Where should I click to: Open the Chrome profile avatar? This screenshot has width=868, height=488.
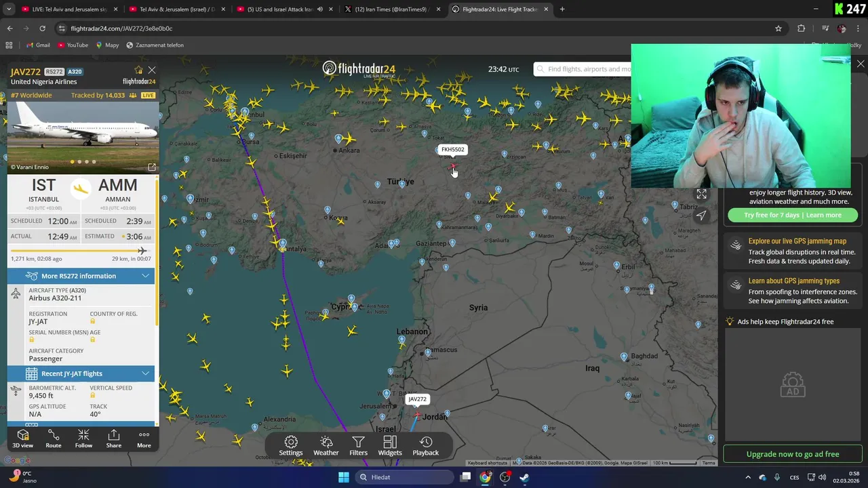pyautogui.click(x=842, y=28)
